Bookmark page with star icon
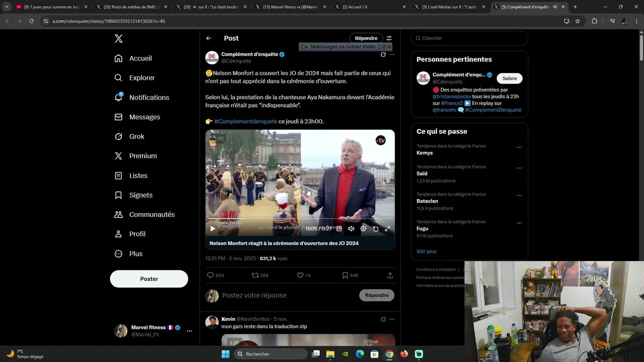 click(x=578, y=21)
